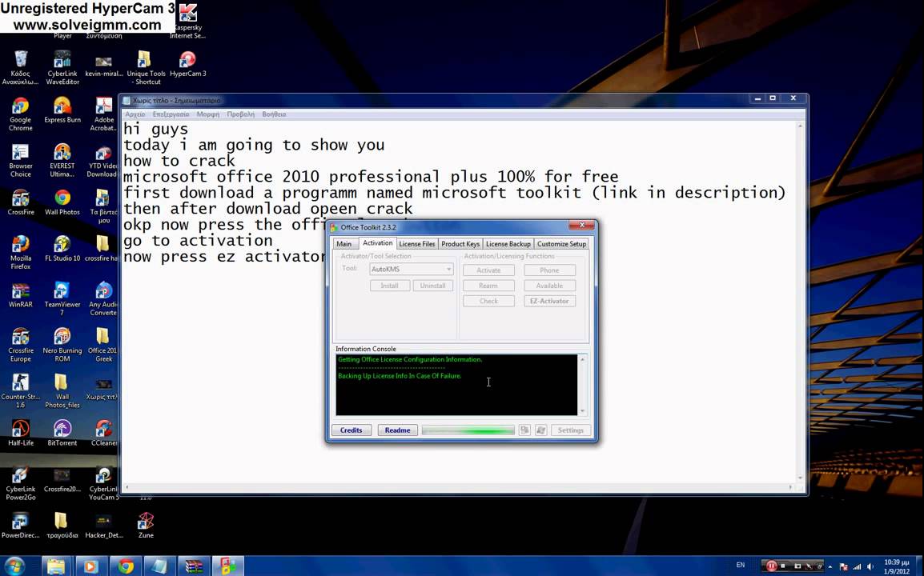
Task: Open Windows Explorer from taskbar
Action: tap(56, 566)
